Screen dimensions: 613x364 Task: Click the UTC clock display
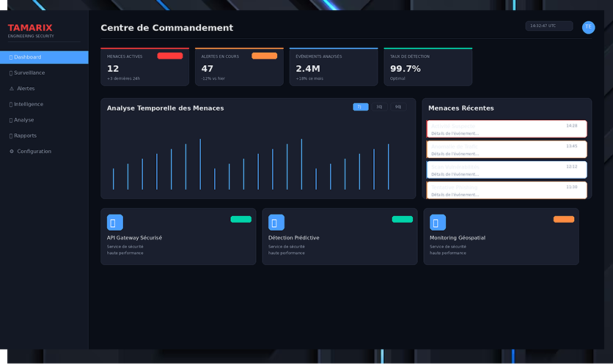pyautogui.click(x=548, y=26)
